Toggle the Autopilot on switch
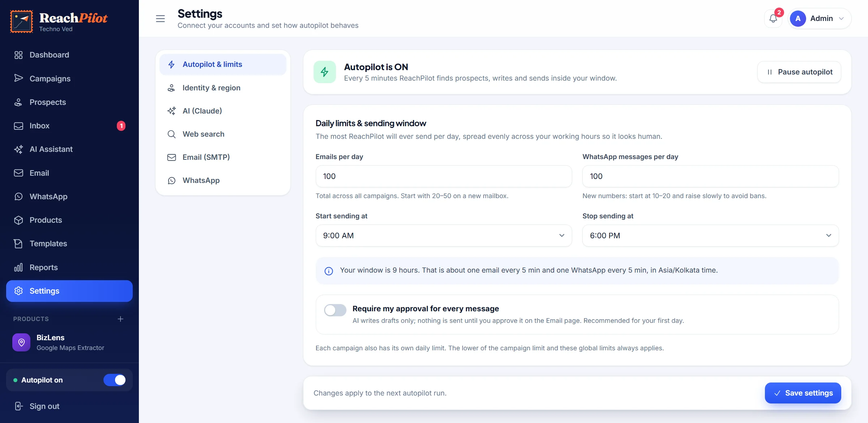Viewport: 868px width, 423px height. (115, 380)
